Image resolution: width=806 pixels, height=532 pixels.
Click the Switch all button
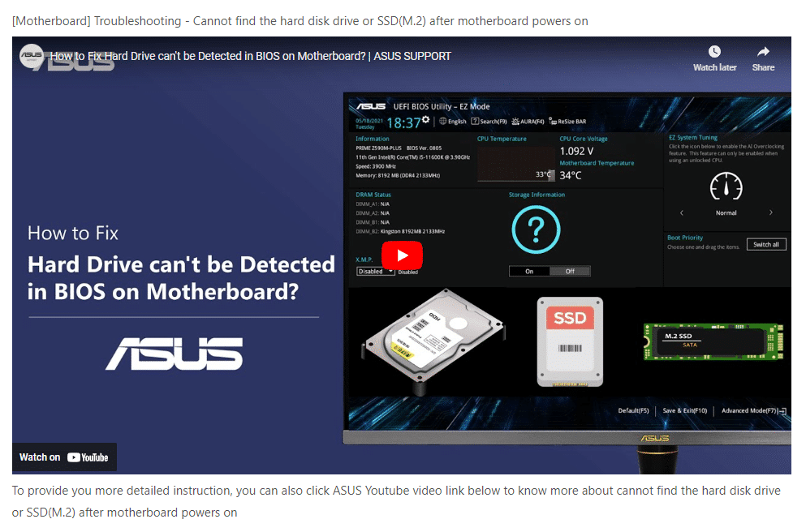click(766, 244)
